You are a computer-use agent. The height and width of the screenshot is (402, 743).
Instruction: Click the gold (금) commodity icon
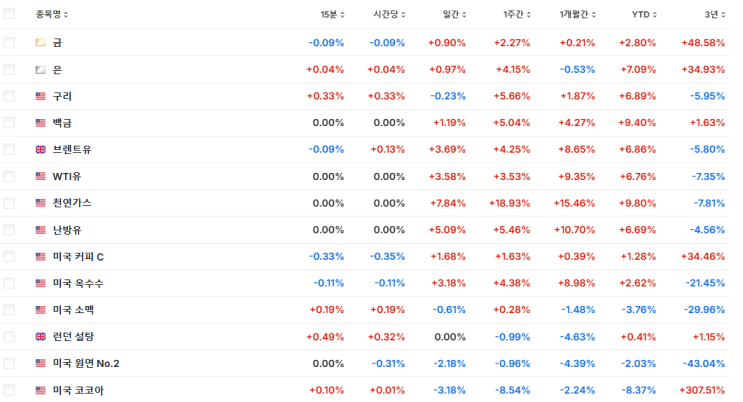coord(40,43)
